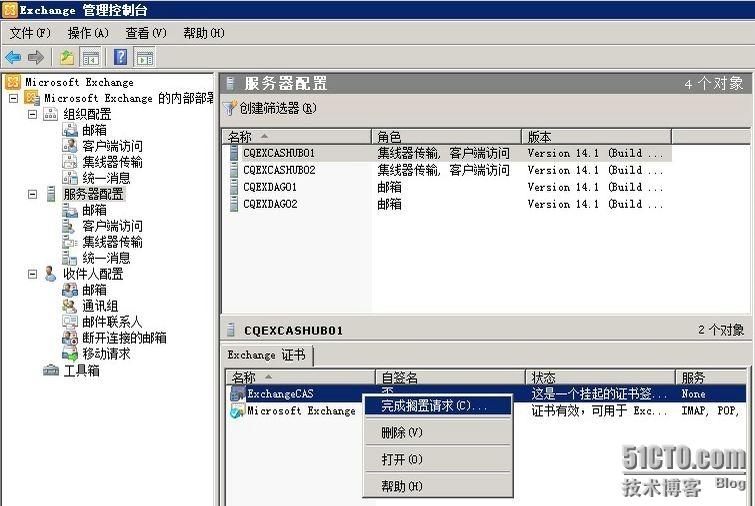Click the Forward arrow toolbar icon

tap(36, 58)
